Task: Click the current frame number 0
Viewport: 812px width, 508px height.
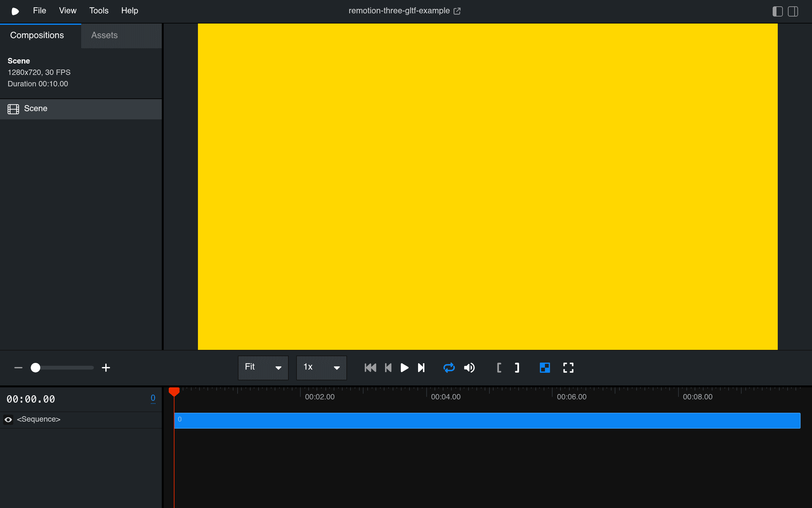Action: pyautogui.click(x=153, y=398)
